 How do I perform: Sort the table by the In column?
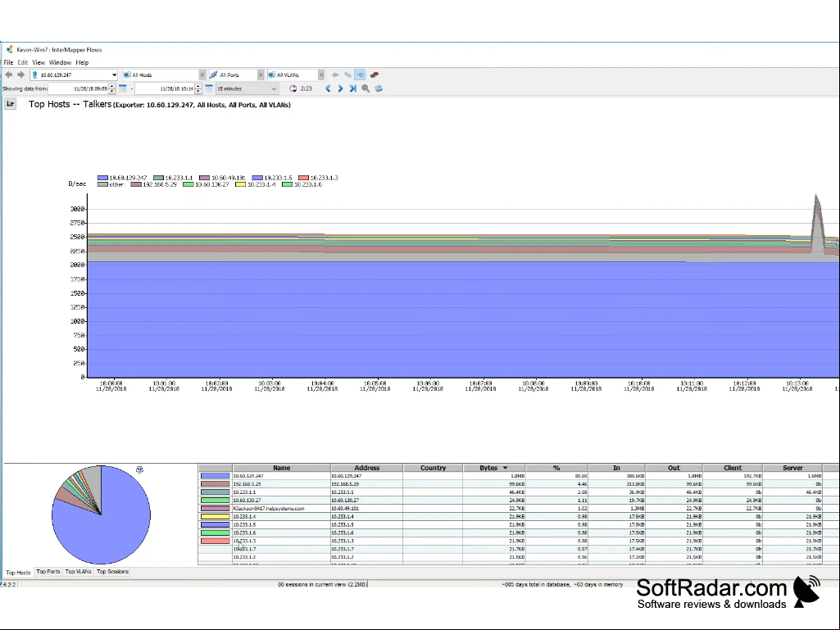(x=616, y=468)
